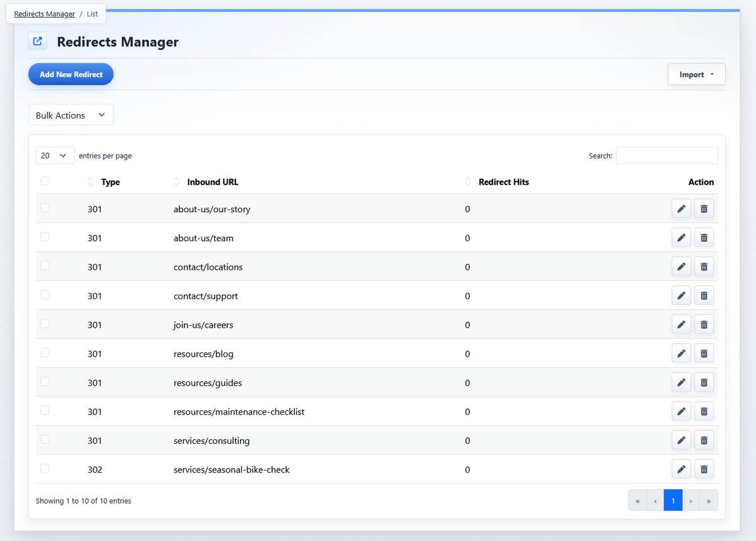Click the contact/support URL text
756x541 pixels.
coord(206,296)
